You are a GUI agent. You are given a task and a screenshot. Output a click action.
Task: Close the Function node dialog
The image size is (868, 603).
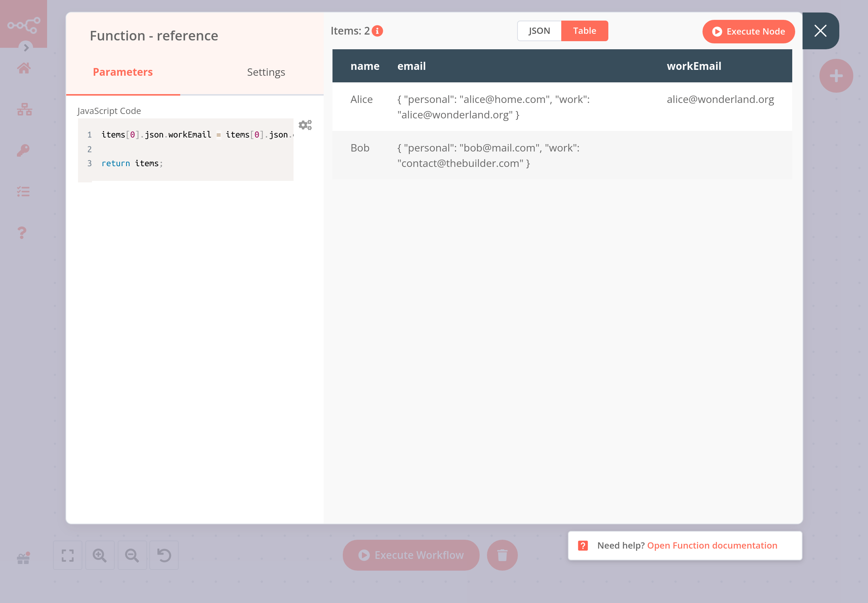coord(820,31)
